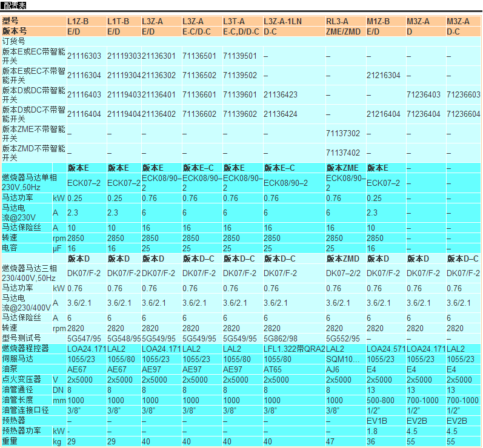Select order number 71136501
This screenshot has height=448, width=483.
pos(199,56)
